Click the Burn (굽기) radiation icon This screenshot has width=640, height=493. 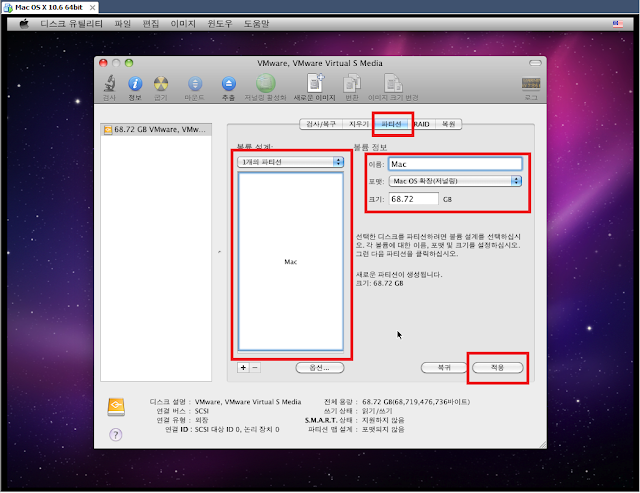161,84
